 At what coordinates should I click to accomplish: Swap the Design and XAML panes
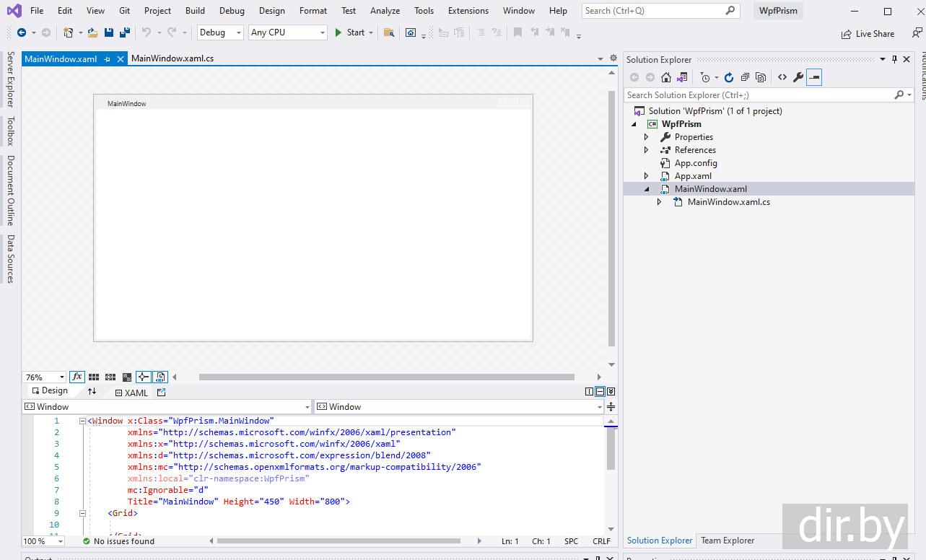[92, 391]
